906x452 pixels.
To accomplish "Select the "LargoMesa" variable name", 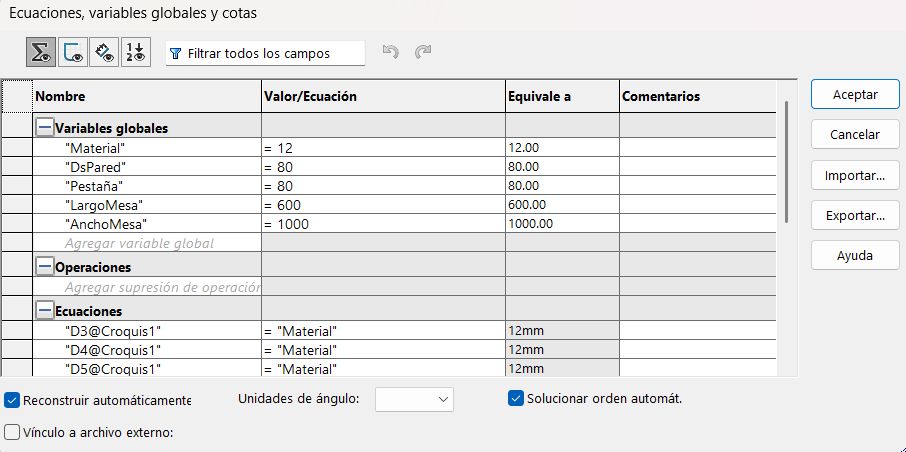I will click(x=147, y=205).
